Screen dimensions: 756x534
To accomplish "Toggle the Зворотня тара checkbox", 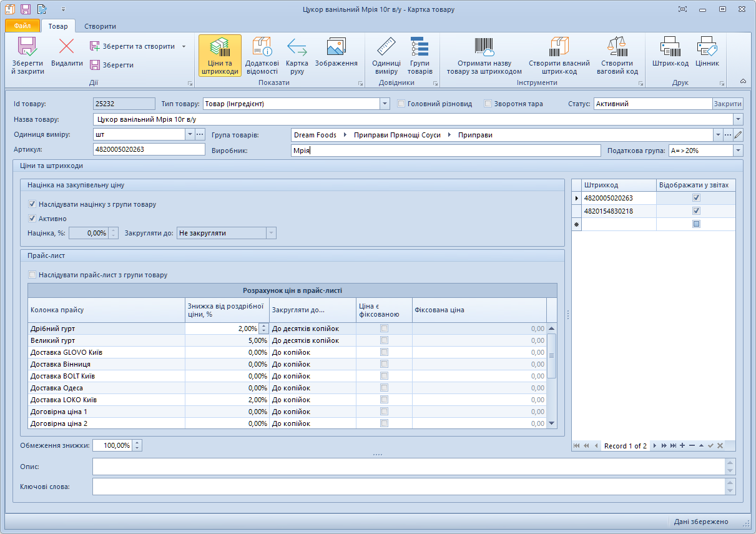I will tap(488, 104).
